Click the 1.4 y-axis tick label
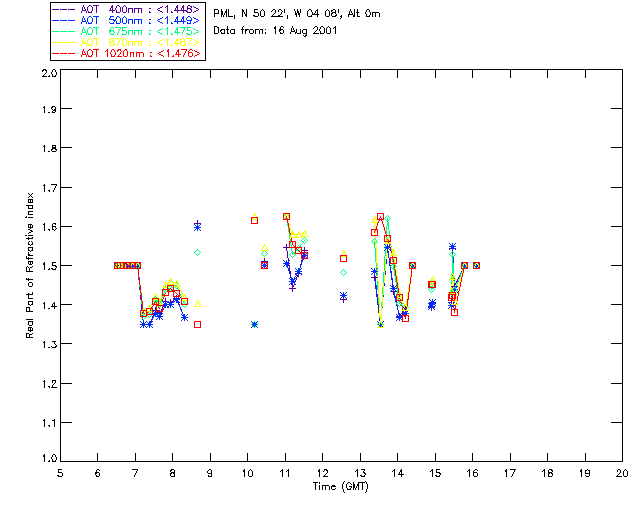This screenshot has width=640, height=512. (49, 305)
